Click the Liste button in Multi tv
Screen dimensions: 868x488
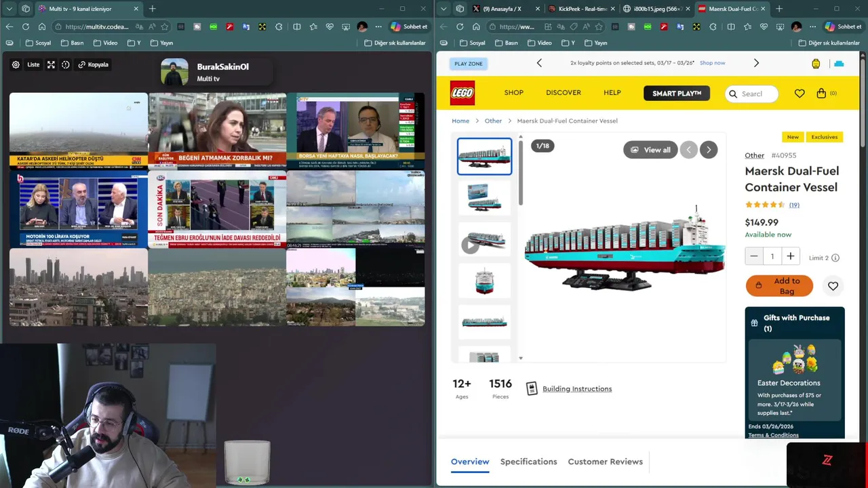point(33,65)
